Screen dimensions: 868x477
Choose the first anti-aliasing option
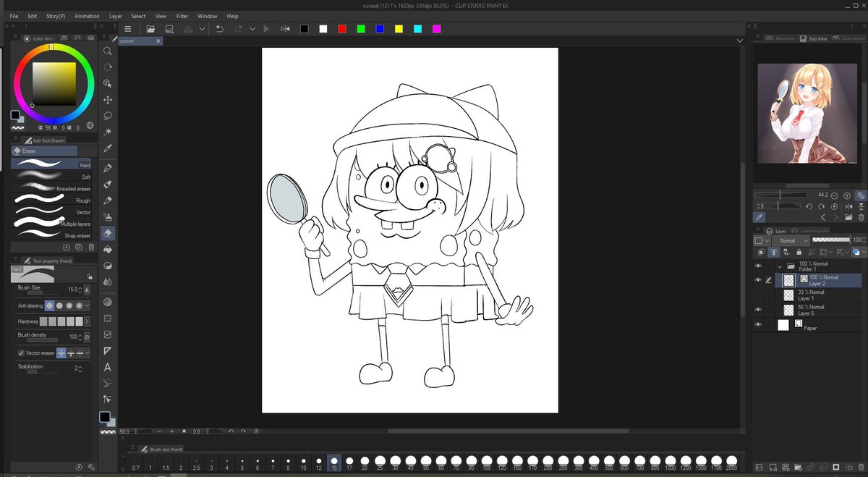(x=50, y=305)
